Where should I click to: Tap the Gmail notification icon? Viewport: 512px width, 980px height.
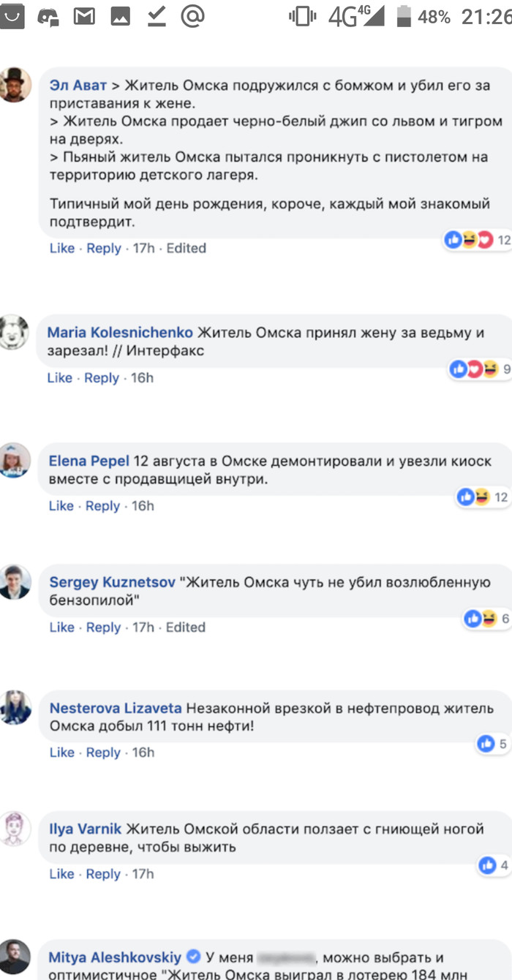point(85,16)
